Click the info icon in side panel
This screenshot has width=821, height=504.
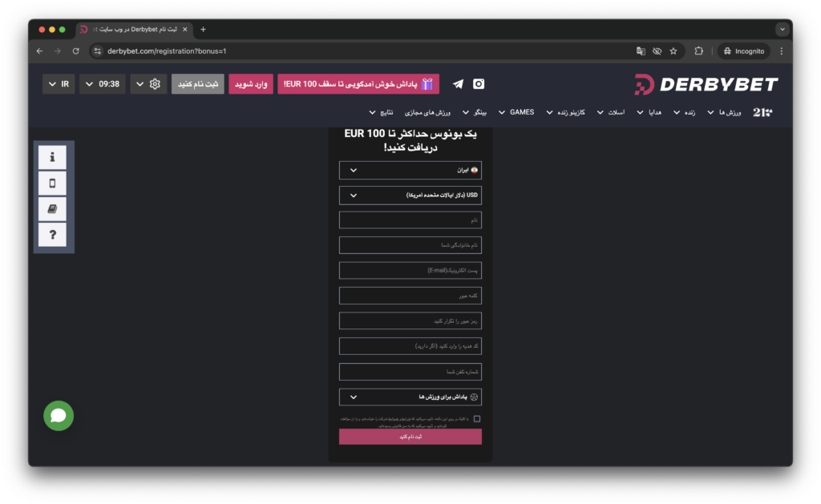(x=52, y=157)
